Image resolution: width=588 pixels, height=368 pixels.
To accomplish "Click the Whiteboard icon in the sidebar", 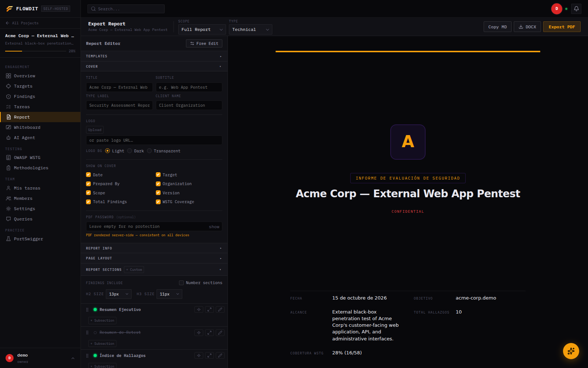I will point(8,127).
